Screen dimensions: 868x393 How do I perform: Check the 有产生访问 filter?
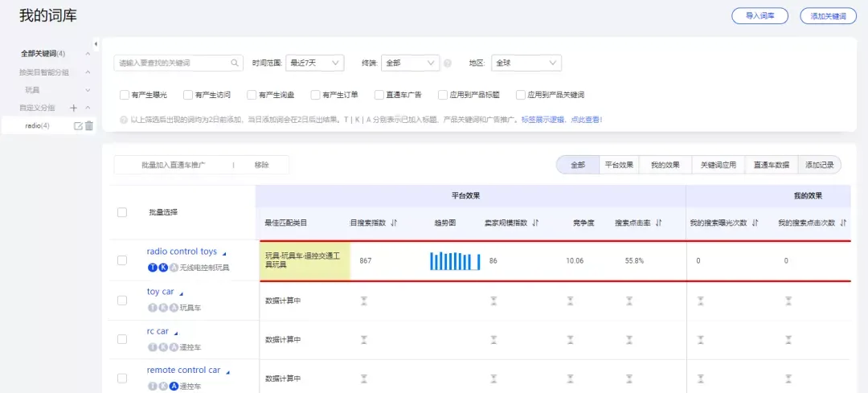188,95
